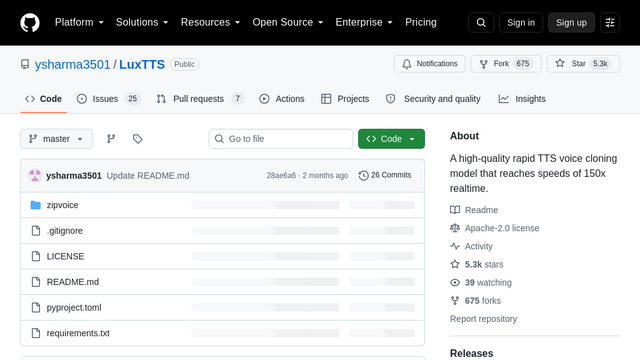Open the Security and quality tab
Viewport: 640px width, 360px height.
[433, 99]
